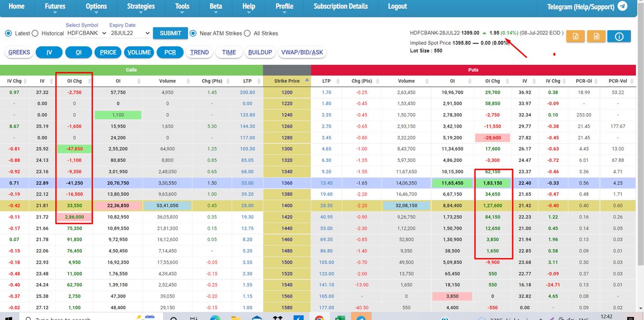This screenshot has width=644, height=320.
Task: Sort Puts side by LTP arrows
Action: [338, 81]
